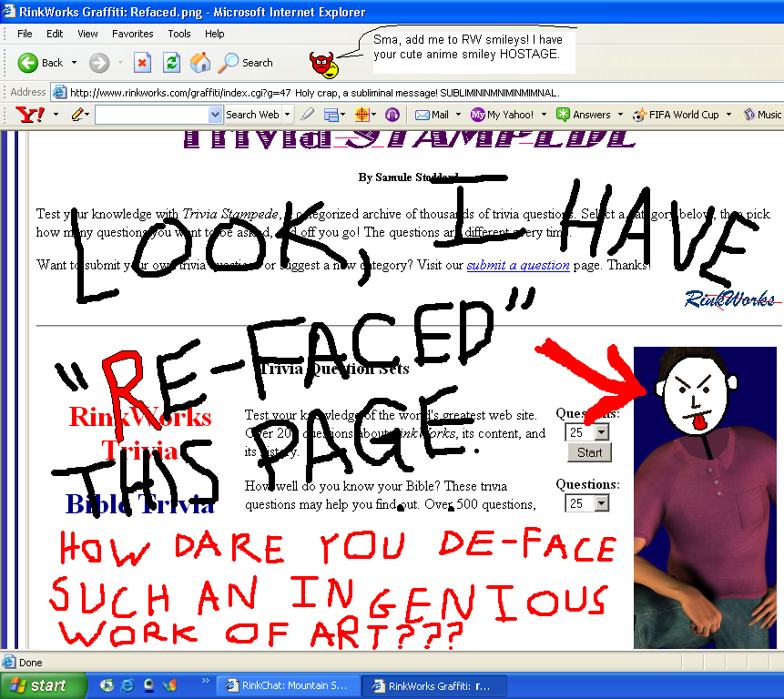Select the RinkWorks Graffiti taskbar button
The width and height of the screenshot is (784, 699).
click(x=434, y=685)
